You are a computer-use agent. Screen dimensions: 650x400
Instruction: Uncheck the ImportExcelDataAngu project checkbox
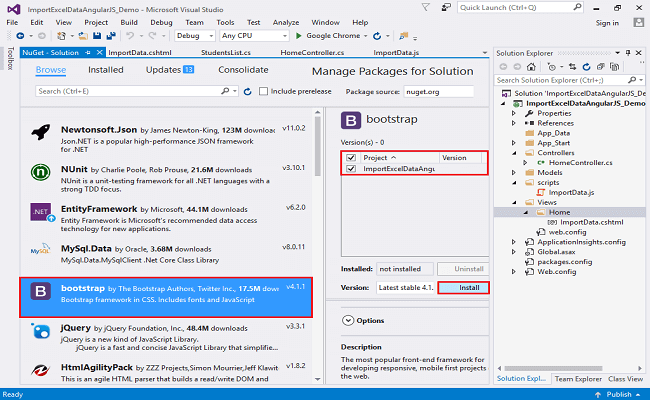pos(351,169)
